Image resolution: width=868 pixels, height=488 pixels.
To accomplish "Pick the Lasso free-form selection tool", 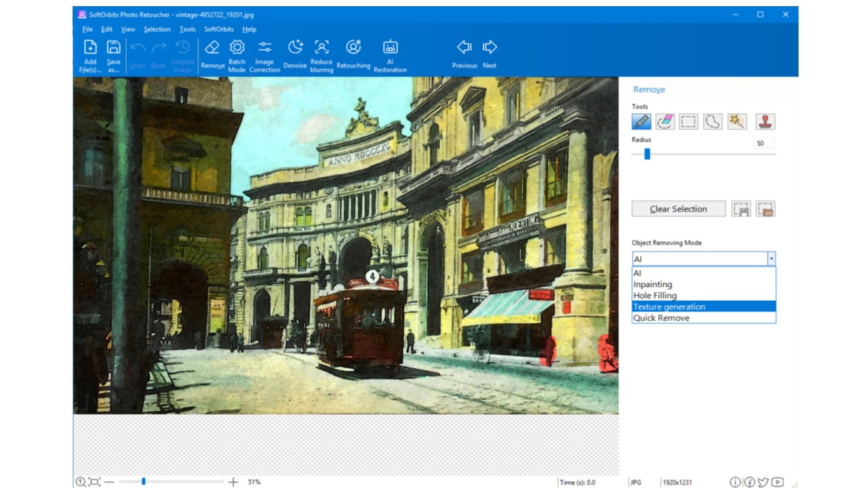I will [712, 121].
